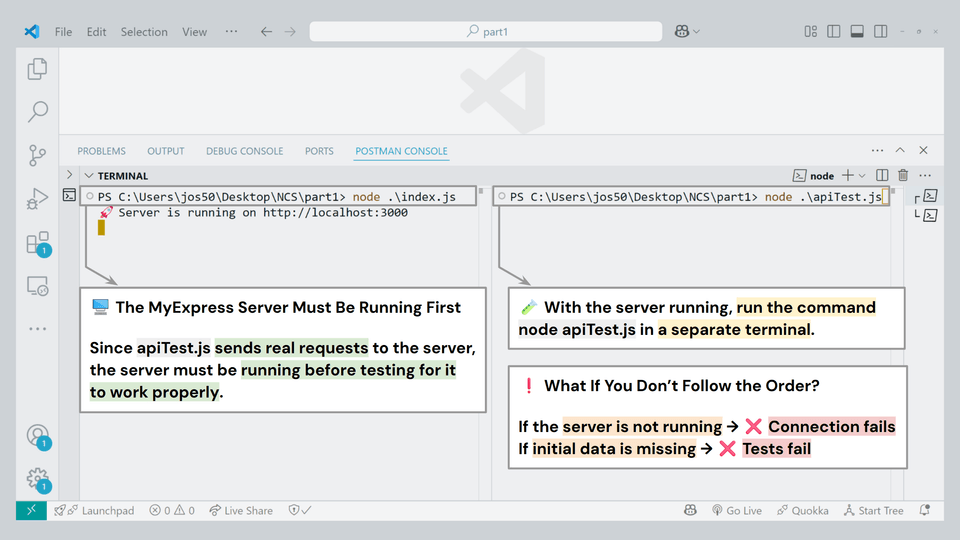The width and height of the screenshot is (960, 540).
Task: Switch to the PORTS tab
Action: pos(319,151)
